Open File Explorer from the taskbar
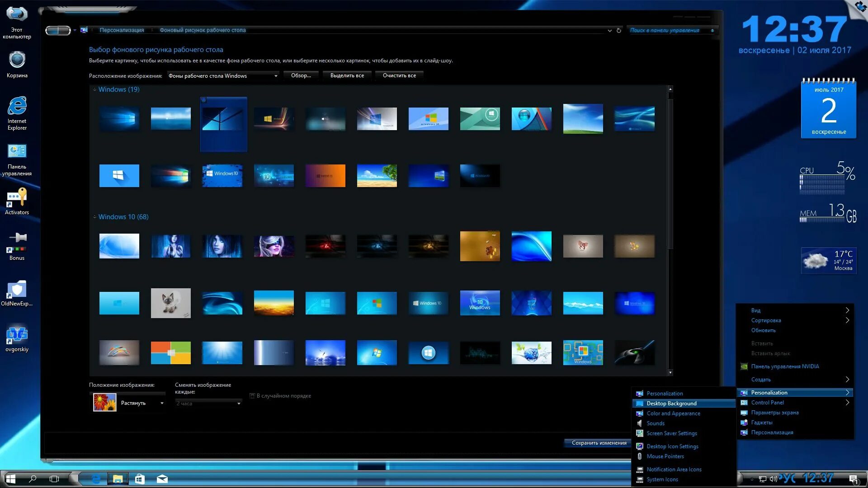The image size is (868, 488). coord(118,478)
